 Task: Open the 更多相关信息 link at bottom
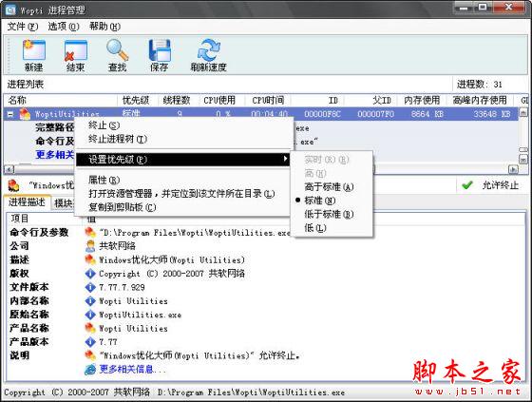coord(132,369)
